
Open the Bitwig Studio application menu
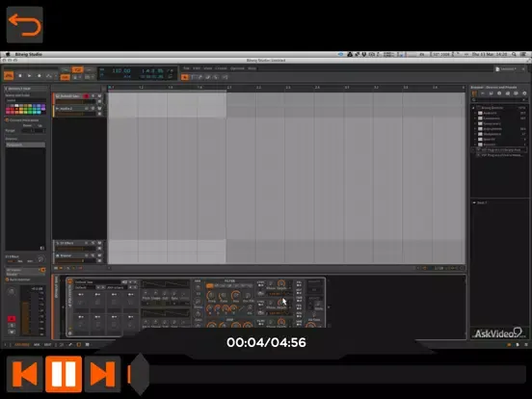click(x=29, y=54)
